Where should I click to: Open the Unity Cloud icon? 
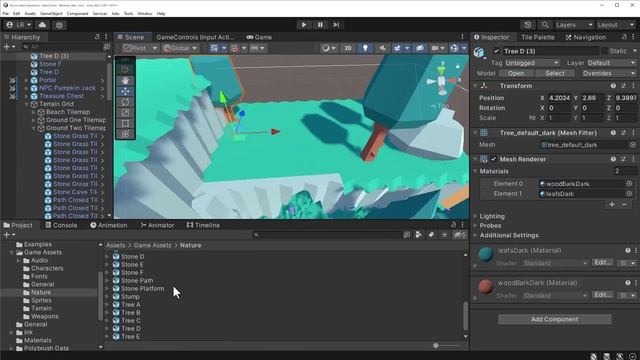point(42,25)
